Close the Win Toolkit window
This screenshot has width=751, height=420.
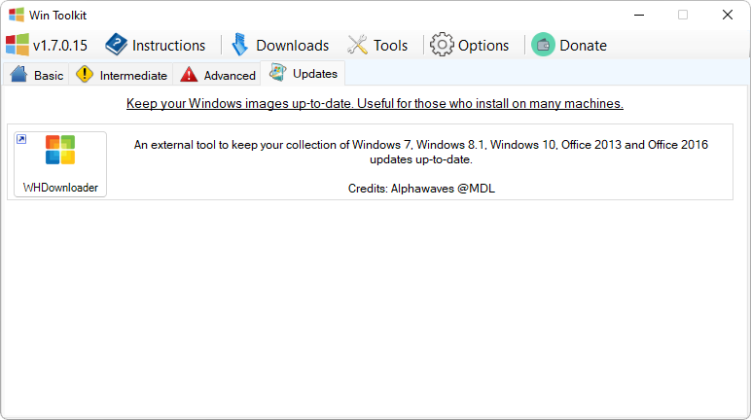pos(728,15)
